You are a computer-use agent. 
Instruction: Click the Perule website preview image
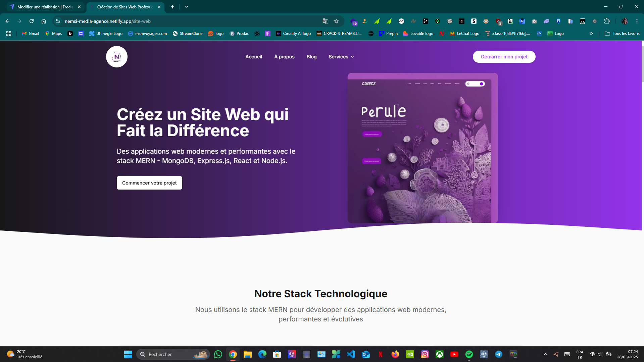pos(423,148)
